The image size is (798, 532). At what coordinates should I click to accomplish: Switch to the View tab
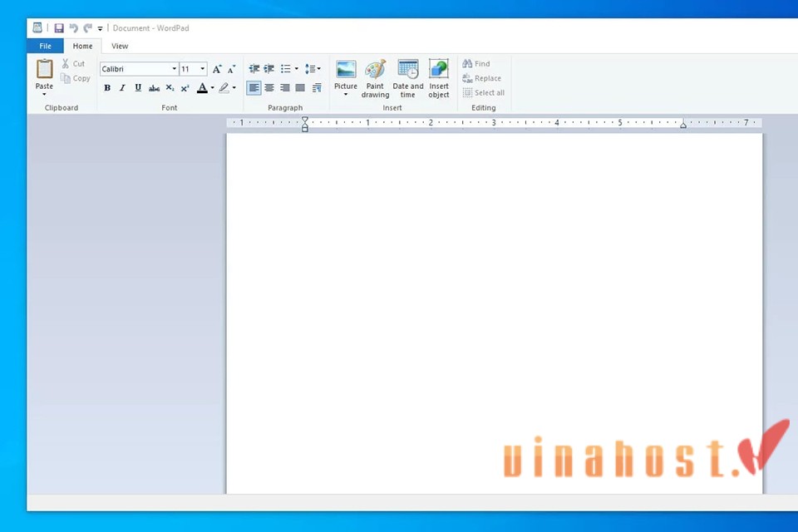point(120,46)
